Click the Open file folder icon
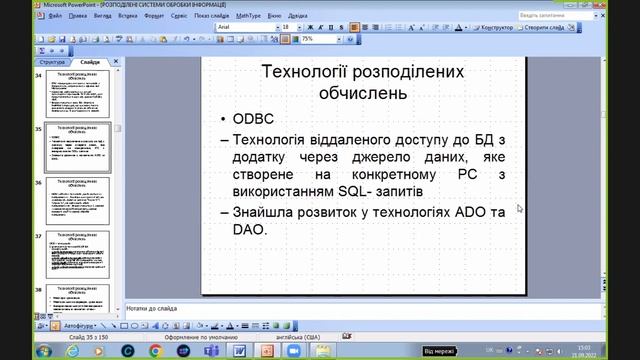This screenshot has height=360, width=640. pos(51,39)
